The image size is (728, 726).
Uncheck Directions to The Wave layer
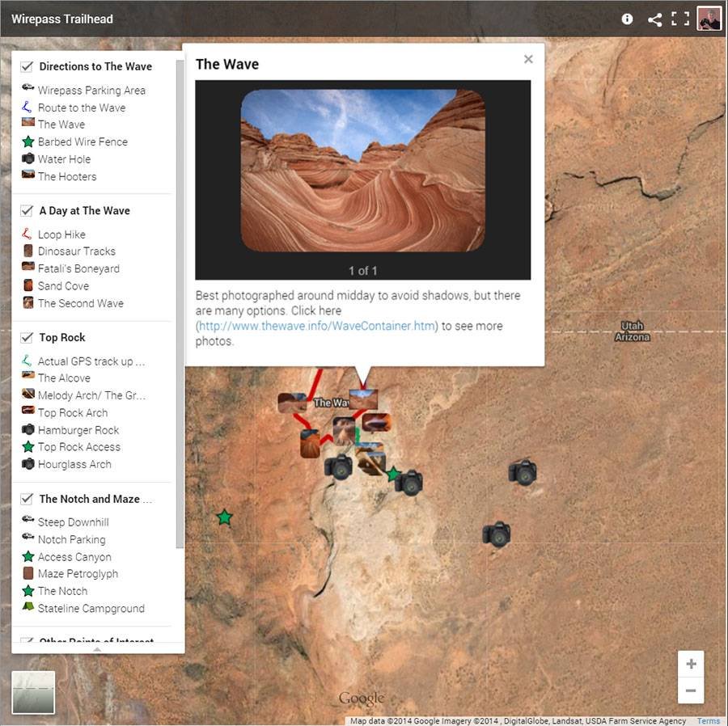click(27, 66)
